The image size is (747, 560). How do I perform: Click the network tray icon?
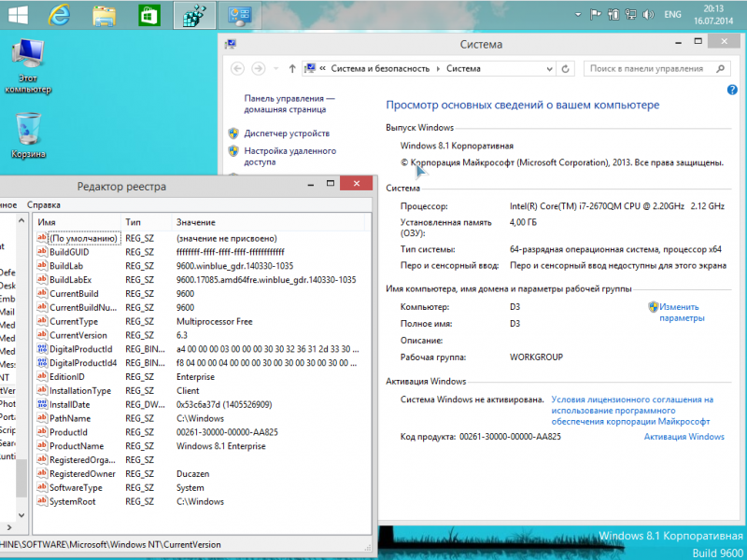[x=631, y=15]
